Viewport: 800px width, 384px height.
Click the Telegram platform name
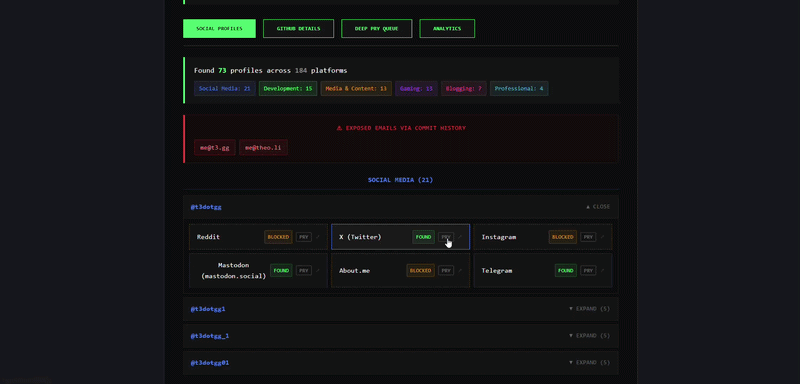click(497, 271)
